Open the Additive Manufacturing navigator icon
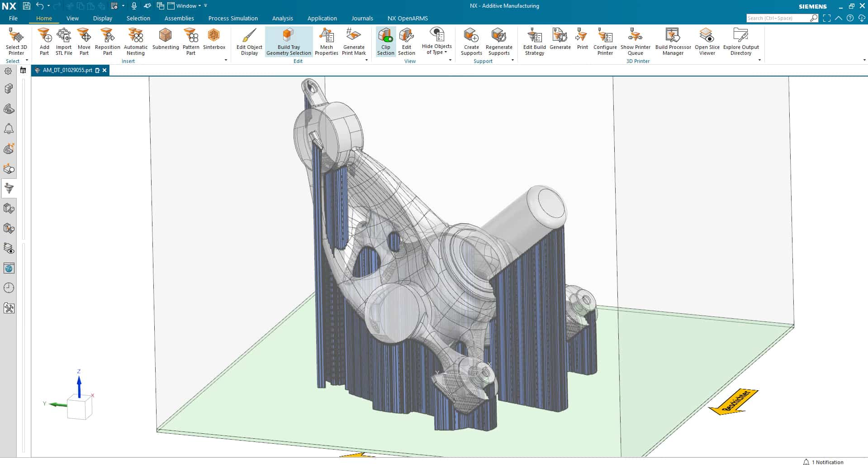This screenshot has height=465, width=868. 9,188
